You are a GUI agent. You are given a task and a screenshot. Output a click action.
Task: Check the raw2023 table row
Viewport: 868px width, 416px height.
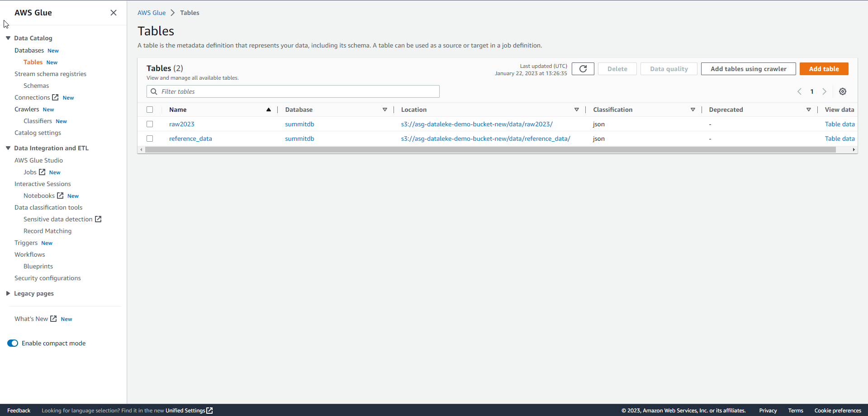150,124
